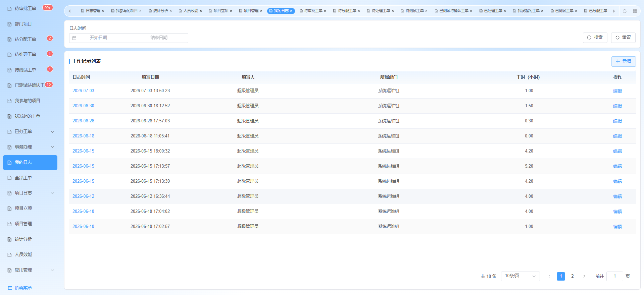Click the 结束日期 end date input
Image resolution: width=644 pixels, height=295 pixels.
click(159, 38)
